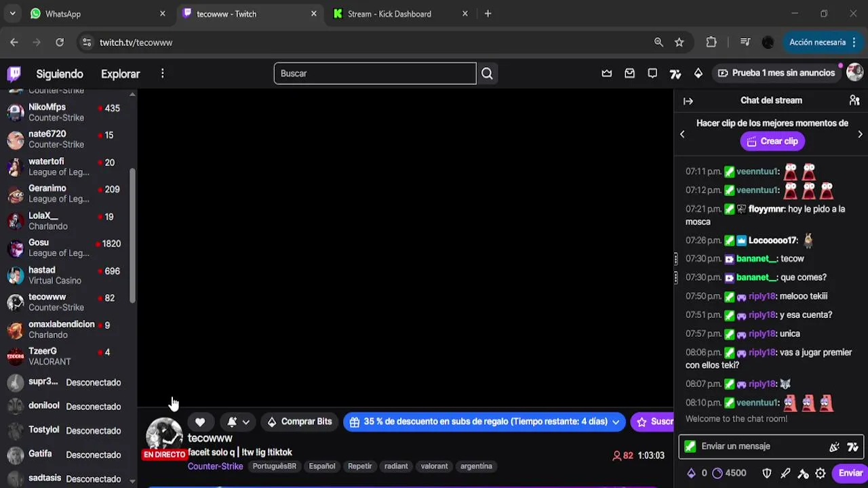This screenshot has height=488, width=868.
Task: Click the party popper icon in chat input
Action: tap(834, 447)
